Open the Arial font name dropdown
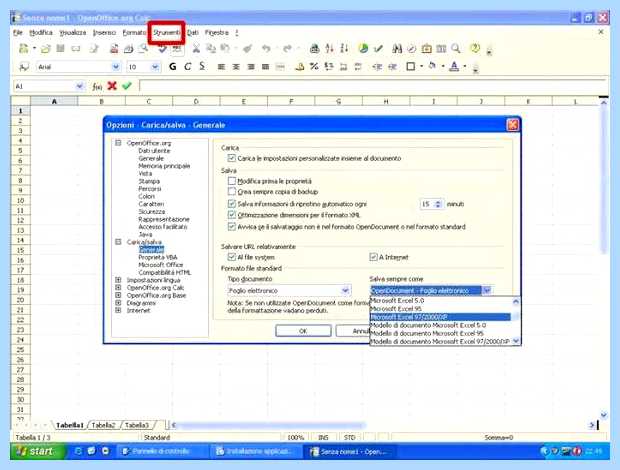This screenshot has height=470, width=620. (115, 67)
